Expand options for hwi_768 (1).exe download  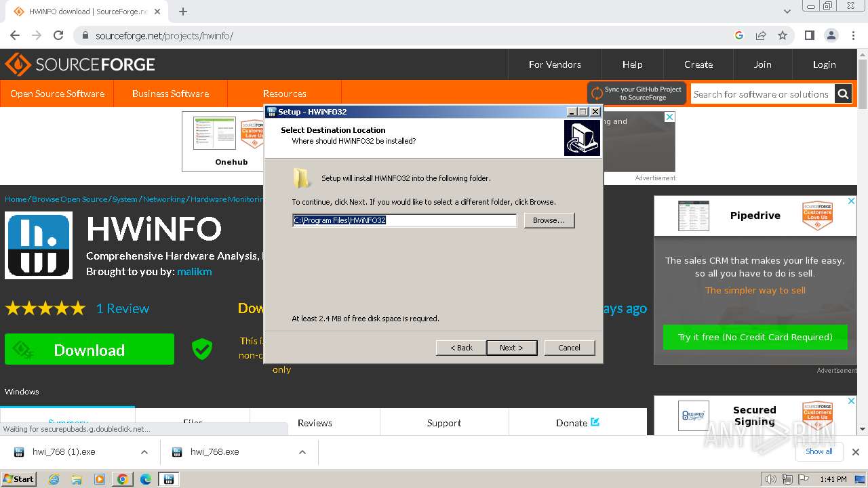[x=144, y=452]
